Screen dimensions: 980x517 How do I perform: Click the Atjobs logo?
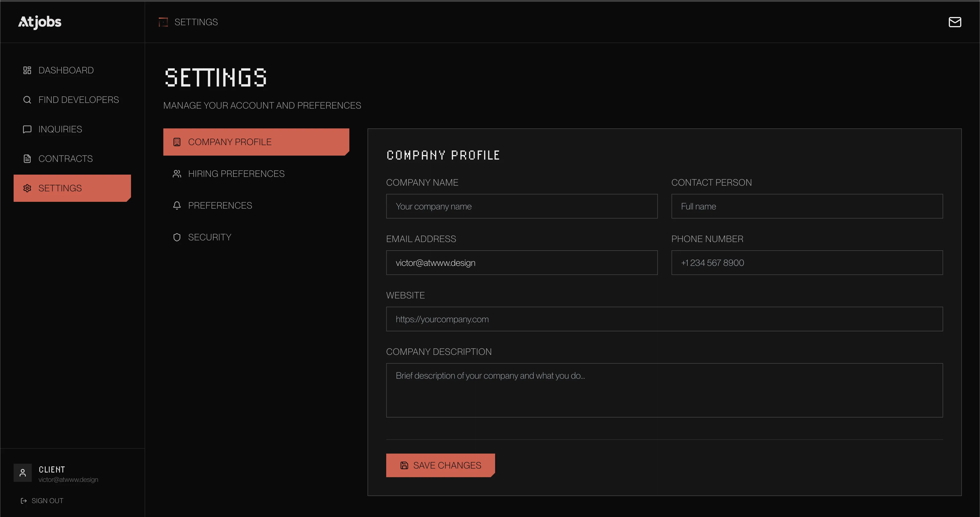pyautogui.click(x=40, y=22)
